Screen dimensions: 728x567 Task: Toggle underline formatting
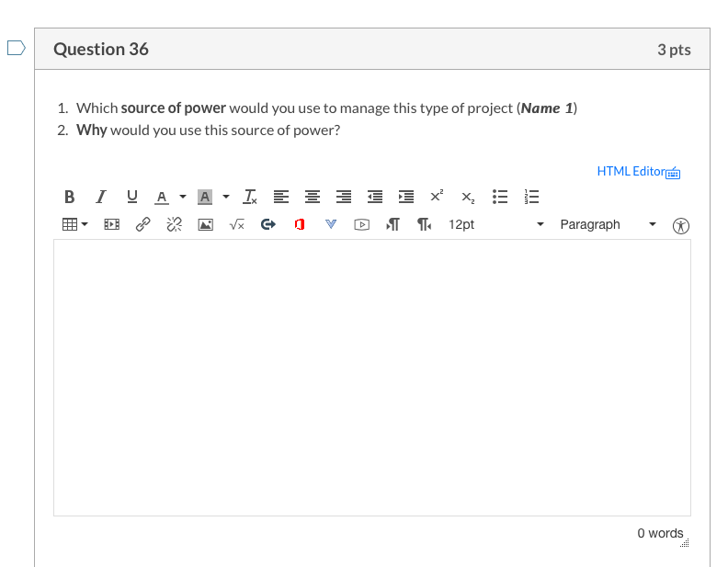click(x=131, y=197)
